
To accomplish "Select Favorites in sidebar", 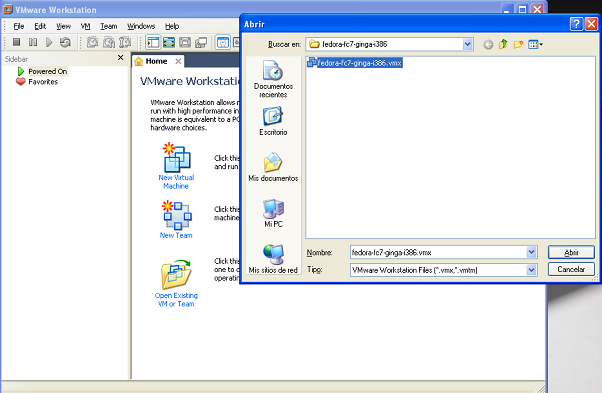I will point(43,82).
